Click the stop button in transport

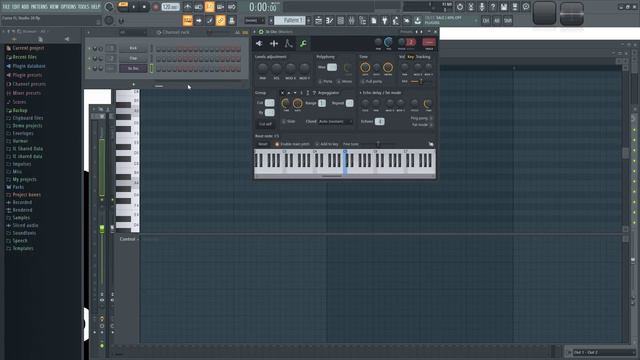144,7
